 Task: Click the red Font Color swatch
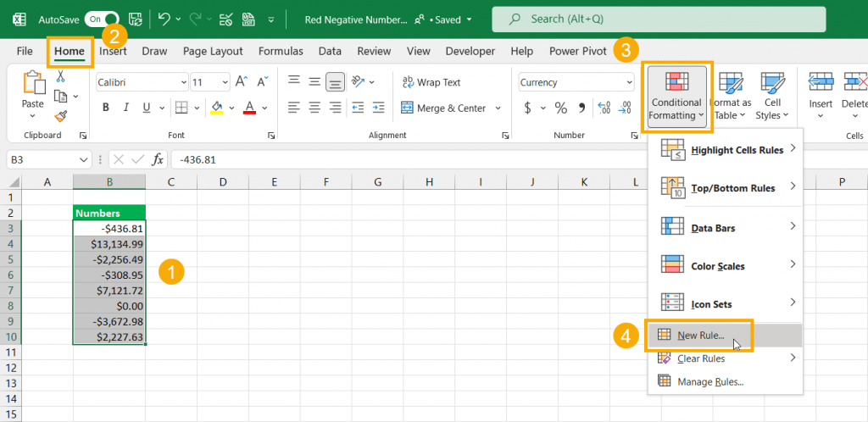pos(250,108)
